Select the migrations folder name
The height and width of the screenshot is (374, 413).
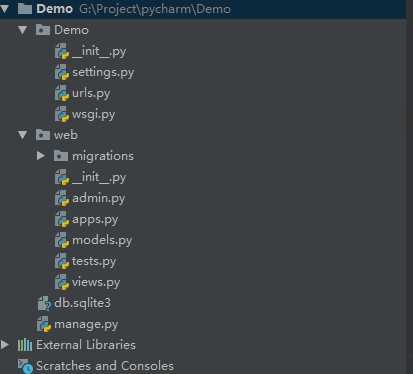click(x=103, y=156)
